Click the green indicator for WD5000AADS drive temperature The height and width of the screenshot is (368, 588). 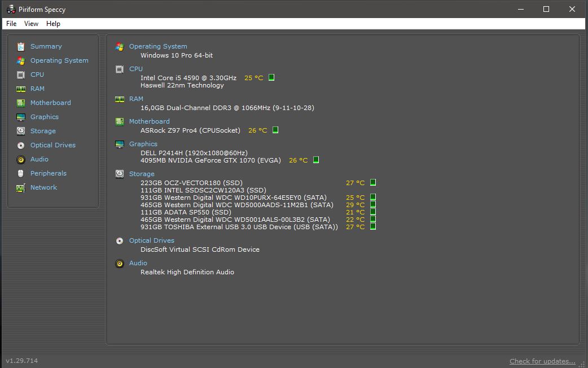coord(373,204)
